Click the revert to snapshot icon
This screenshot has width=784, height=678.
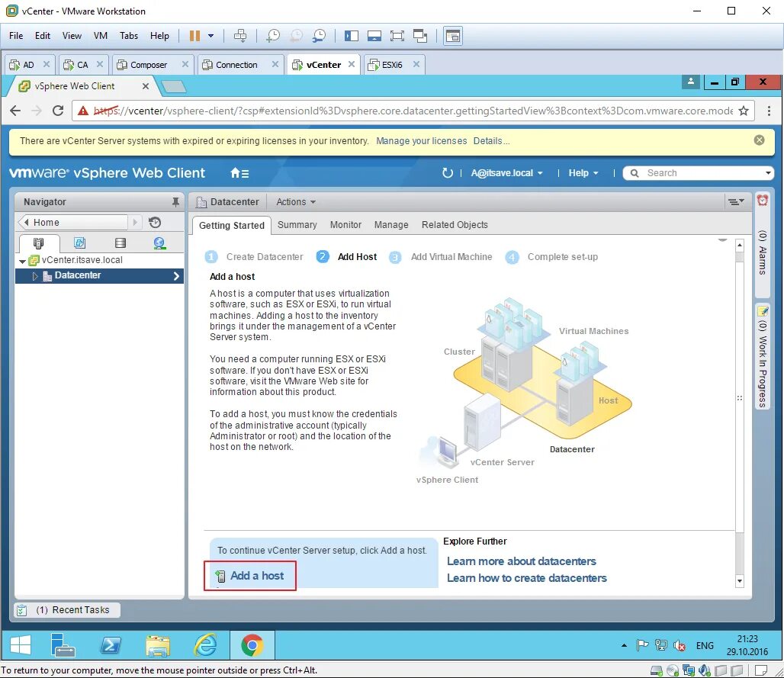coord(297,36)
